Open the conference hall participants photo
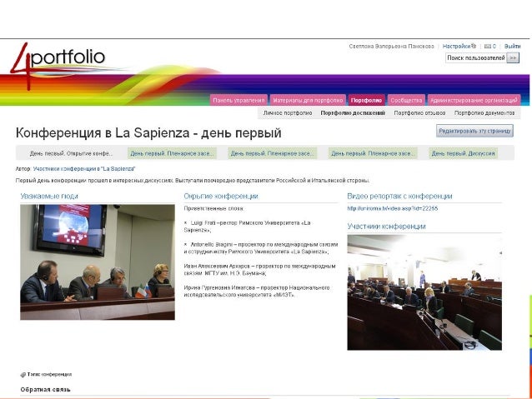Image resolution: width=532 pixels, height=399 pixels. [x=424, y=292]
